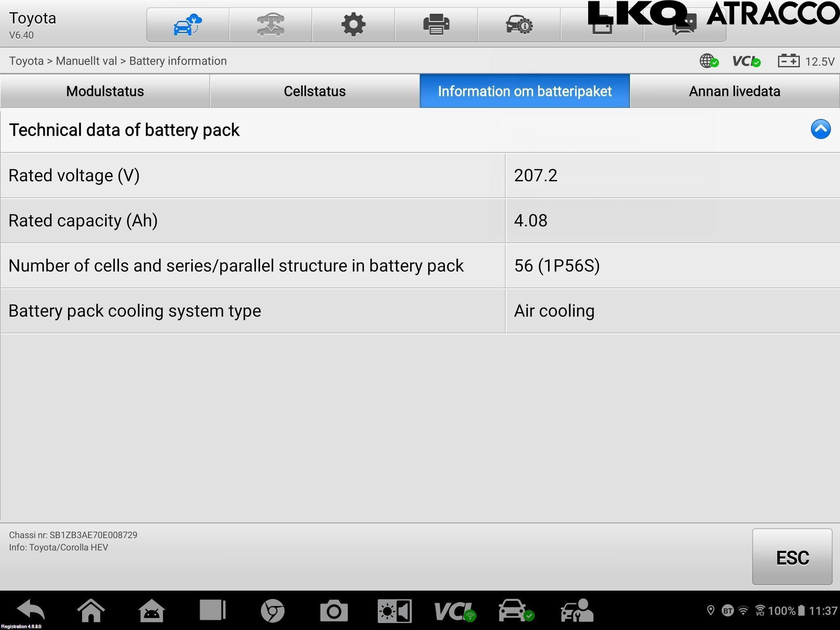The width and height of the screenshot is (840, 630).
Task: Open the Annan livedata tab
Action: [x=734, y=91]
